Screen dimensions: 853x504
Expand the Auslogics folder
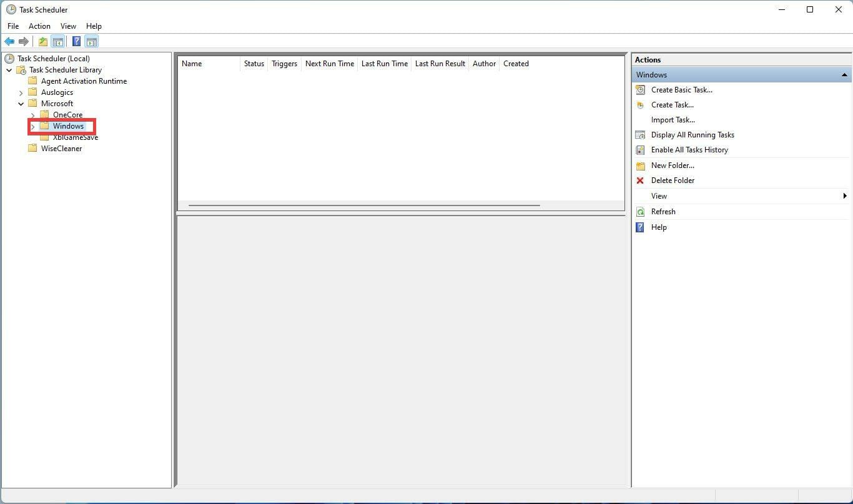coord(21,92)
